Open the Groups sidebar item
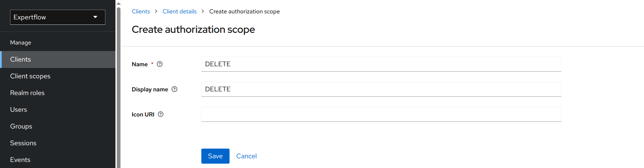The image size is (644, 168). [21, 127]
